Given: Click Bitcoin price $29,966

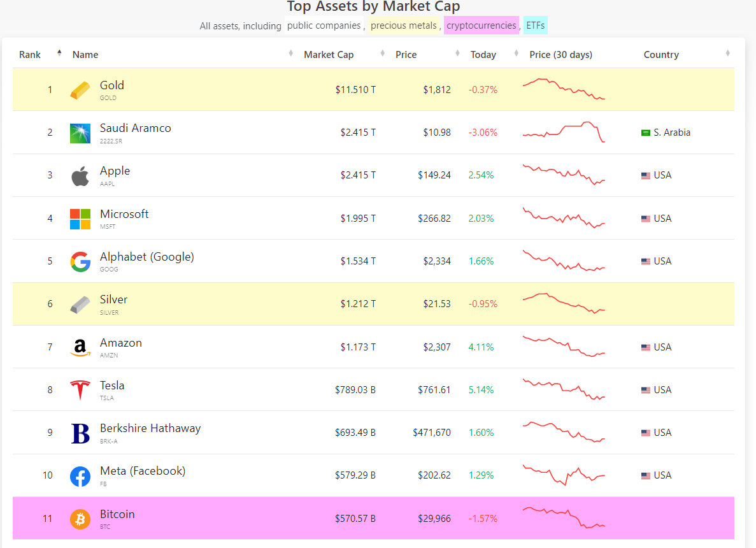Looking at the screenshot, I should (434, 519).
